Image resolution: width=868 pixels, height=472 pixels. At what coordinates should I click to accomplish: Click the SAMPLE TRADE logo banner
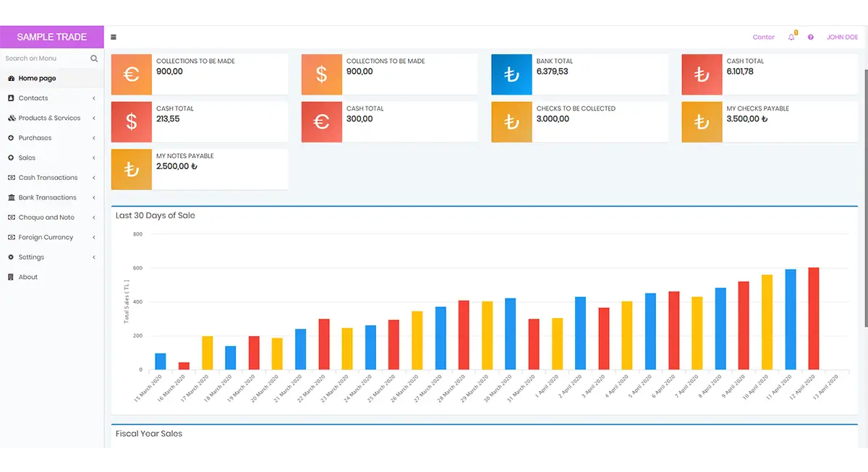(x=52, y=37)
